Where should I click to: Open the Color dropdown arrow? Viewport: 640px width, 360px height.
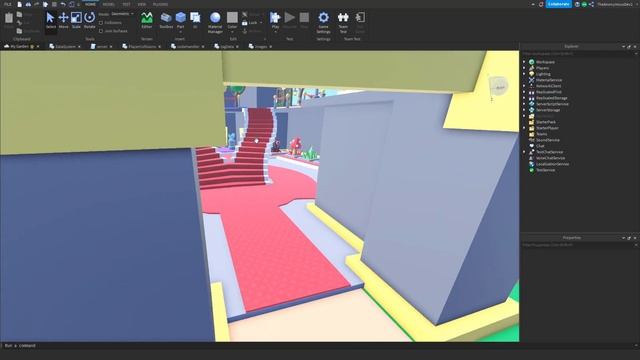pos(232,32)
